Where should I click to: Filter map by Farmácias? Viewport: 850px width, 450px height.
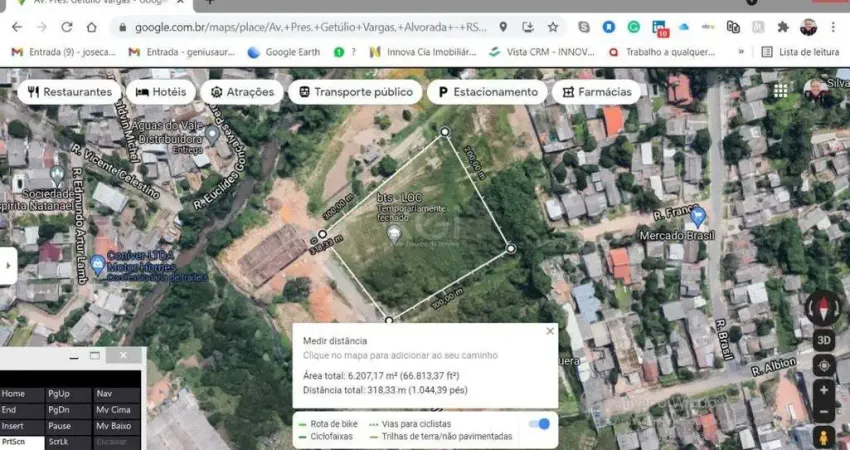[x=596, y=92]
